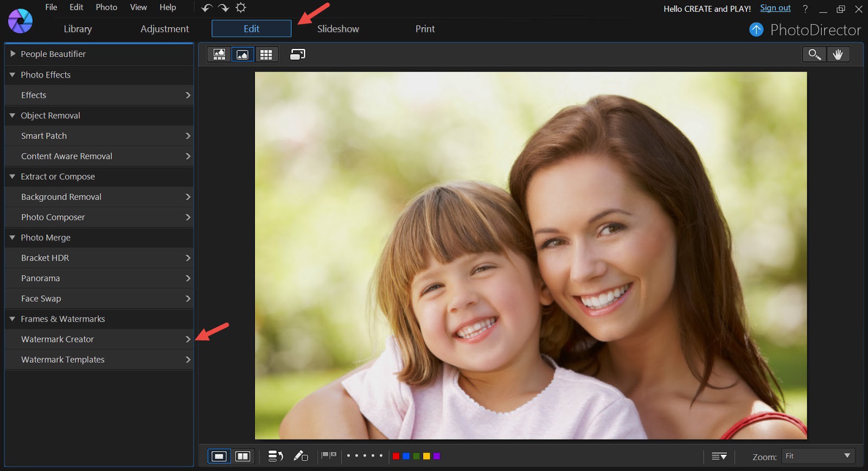Open Watermark Templates

(99, 360)
